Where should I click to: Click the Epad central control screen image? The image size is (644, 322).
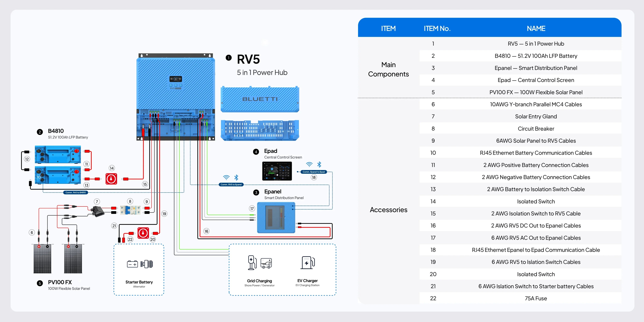(277, 171)
